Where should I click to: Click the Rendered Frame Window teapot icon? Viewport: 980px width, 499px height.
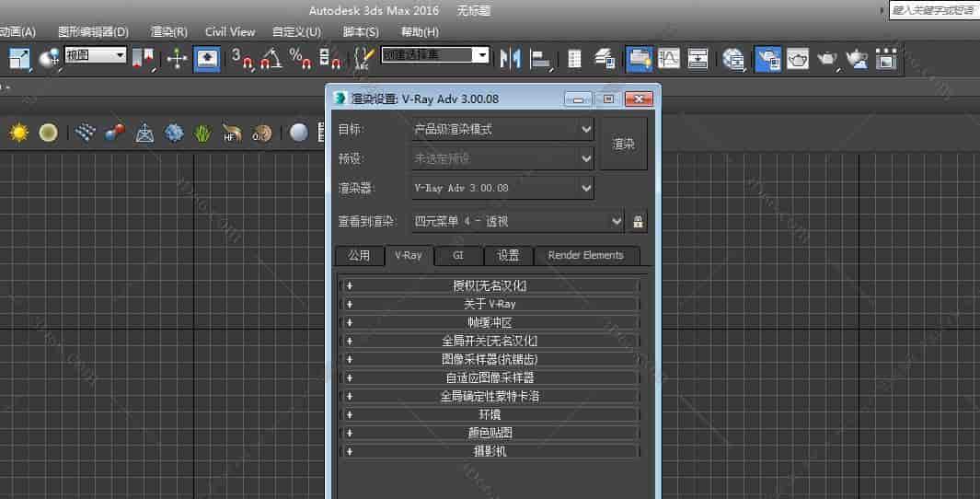(x=797, y=58)
